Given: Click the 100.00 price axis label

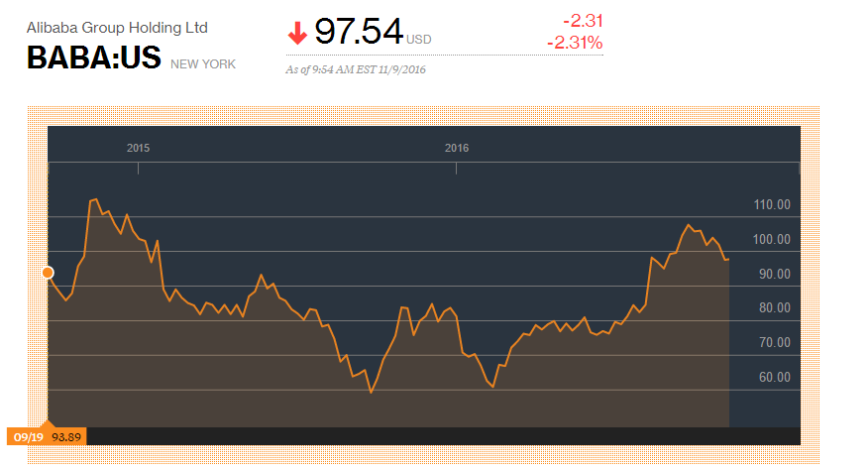Looking at the screenshot, I should click(772, 239).
